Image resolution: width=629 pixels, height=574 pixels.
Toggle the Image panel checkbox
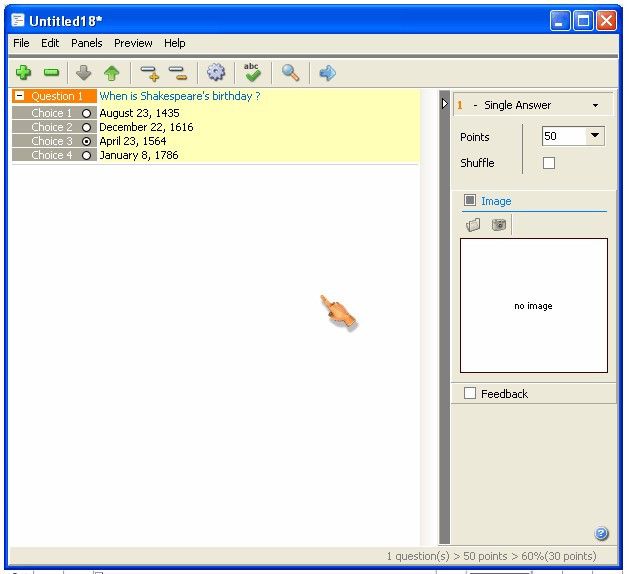point(470,200)
